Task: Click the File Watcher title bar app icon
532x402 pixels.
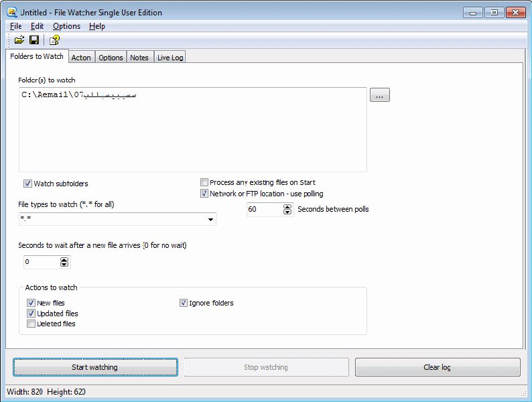Action: (x=12, y=12)
